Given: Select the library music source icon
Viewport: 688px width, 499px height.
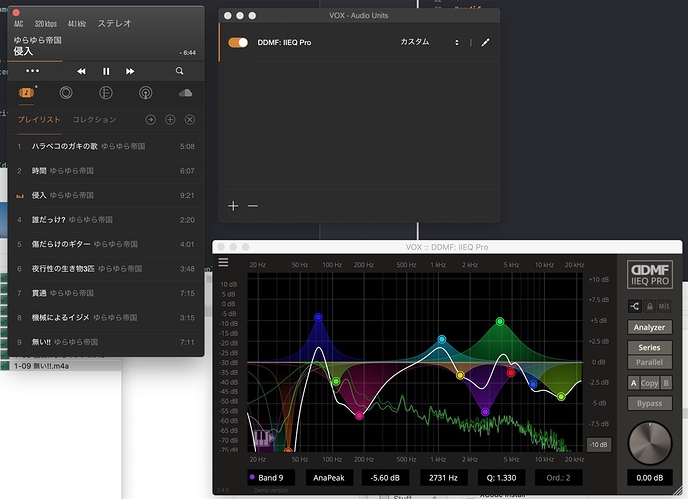Looking at the screenshot, I should (x=27, y=93).
